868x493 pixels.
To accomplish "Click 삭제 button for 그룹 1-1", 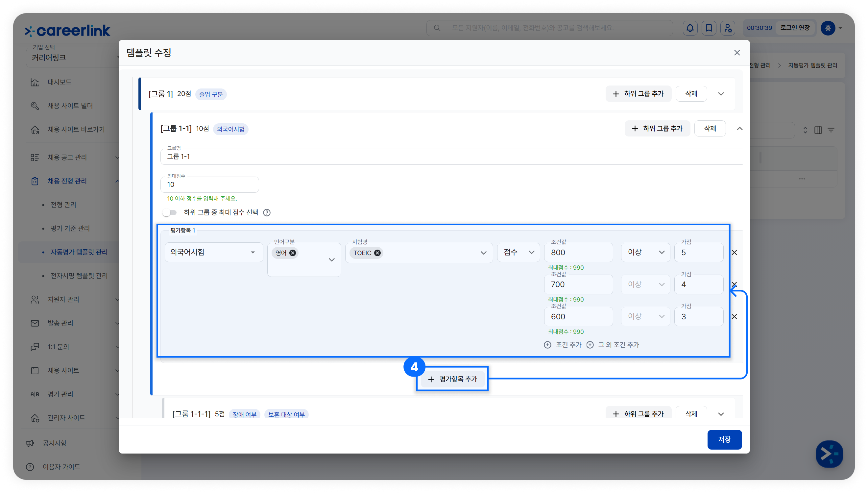I will coord(710,129).
